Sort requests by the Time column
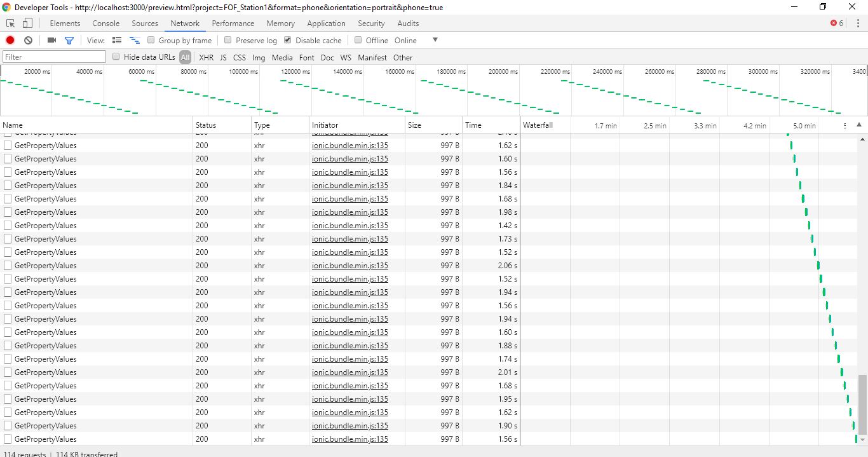This screenshot has width=868, height=457. coord(473,125)
